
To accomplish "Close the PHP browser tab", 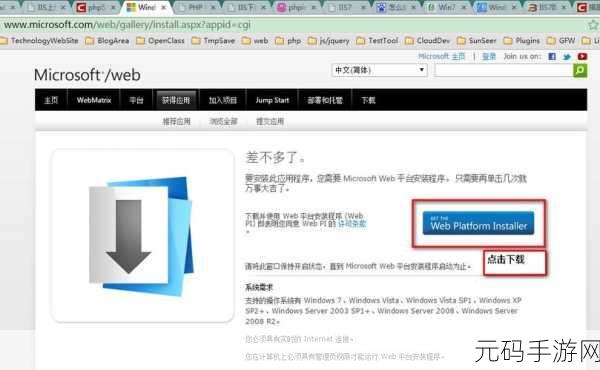I will pyautogui.click(x=213, y=7).
